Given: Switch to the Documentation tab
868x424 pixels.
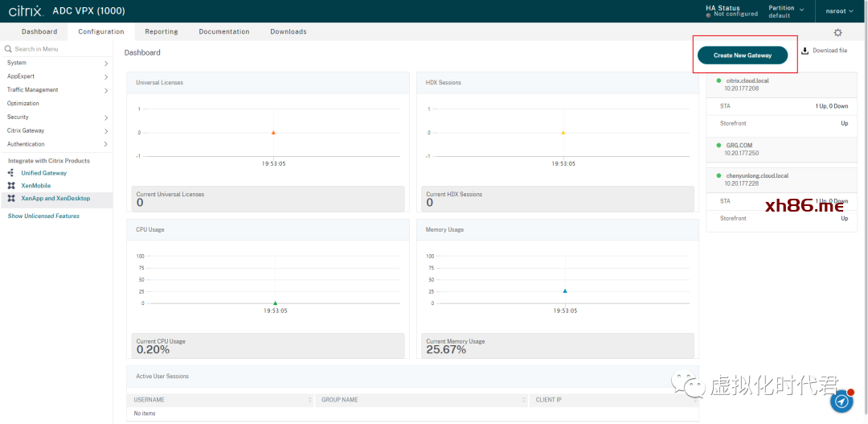Looking at the screenshot, I should coord(224,31).
